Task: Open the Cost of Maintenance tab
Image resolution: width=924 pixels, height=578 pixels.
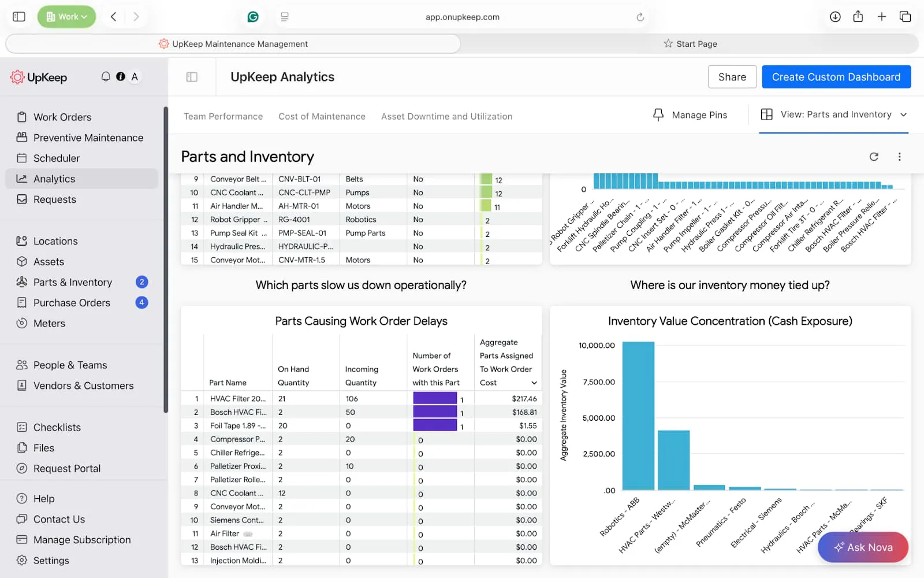Action: click(322, 116)
